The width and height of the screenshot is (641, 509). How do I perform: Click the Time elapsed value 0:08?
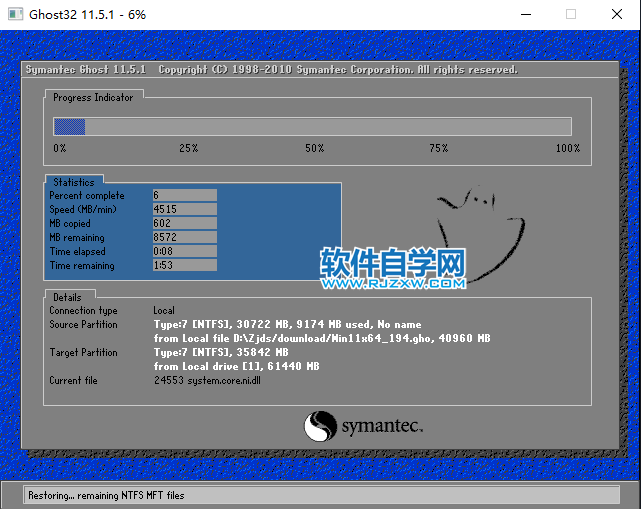click(x=185, y=251)
